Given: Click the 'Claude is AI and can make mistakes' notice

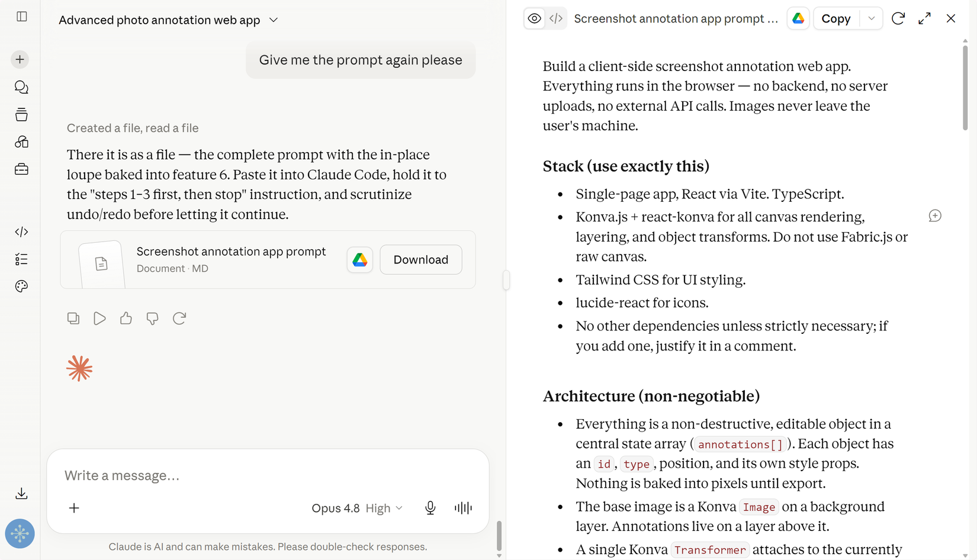Looking at the screenshot, I should [x=268, y=547].
